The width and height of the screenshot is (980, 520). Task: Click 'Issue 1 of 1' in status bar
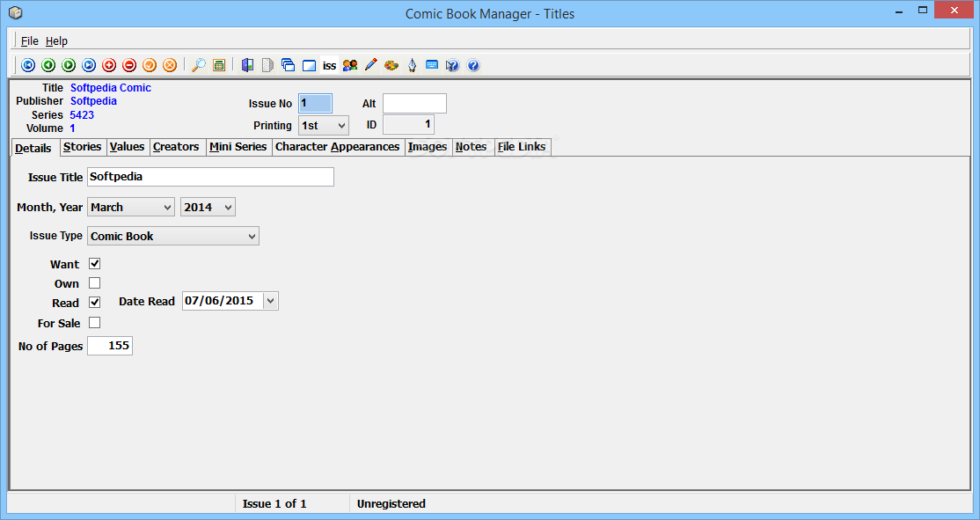click(x=274, y=504)
